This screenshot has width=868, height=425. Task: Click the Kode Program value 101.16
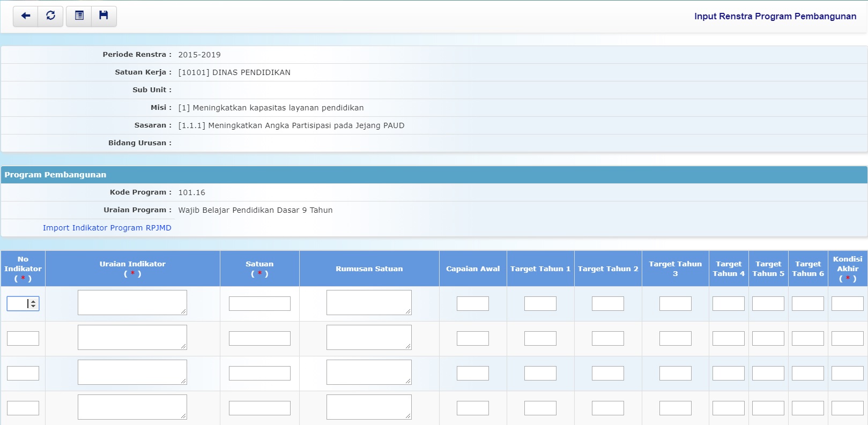191,192
